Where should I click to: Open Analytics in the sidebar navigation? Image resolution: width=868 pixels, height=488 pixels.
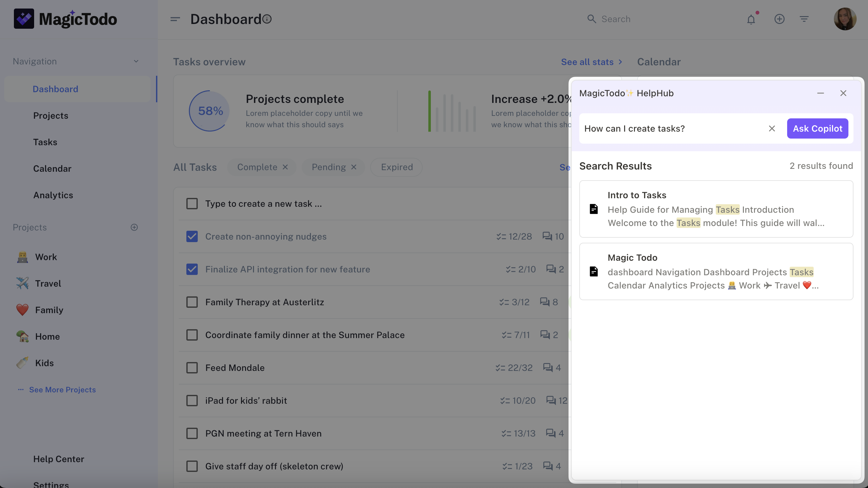pos(53,195)
